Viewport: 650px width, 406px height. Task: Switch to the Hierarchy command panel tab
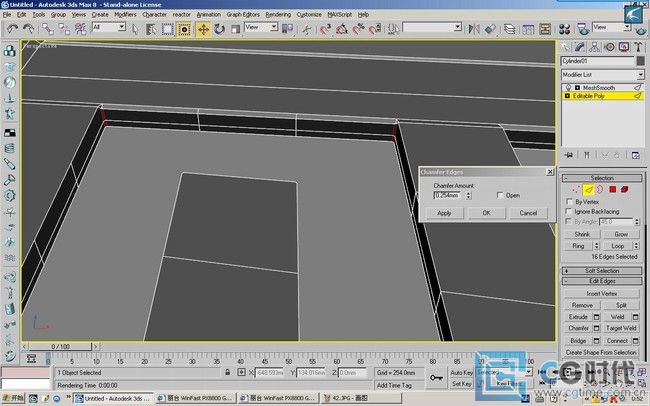(x=594, y=47)
